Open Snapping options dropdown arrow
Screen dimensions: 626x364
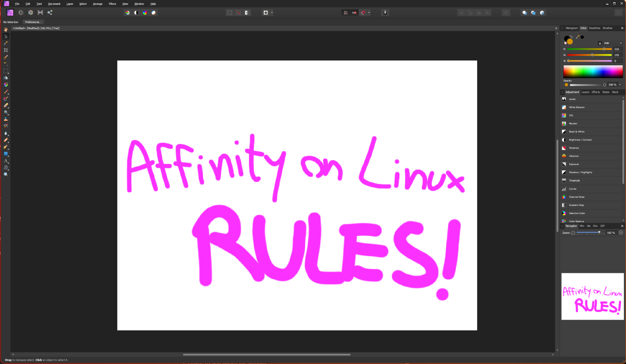[x=369, y=13]
